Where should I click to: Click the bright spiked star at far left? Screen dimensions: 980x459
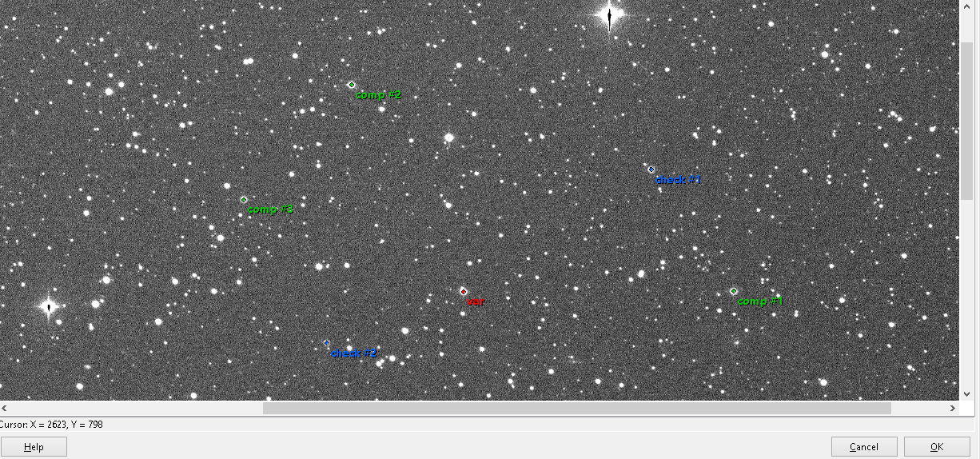pos(49,306)
